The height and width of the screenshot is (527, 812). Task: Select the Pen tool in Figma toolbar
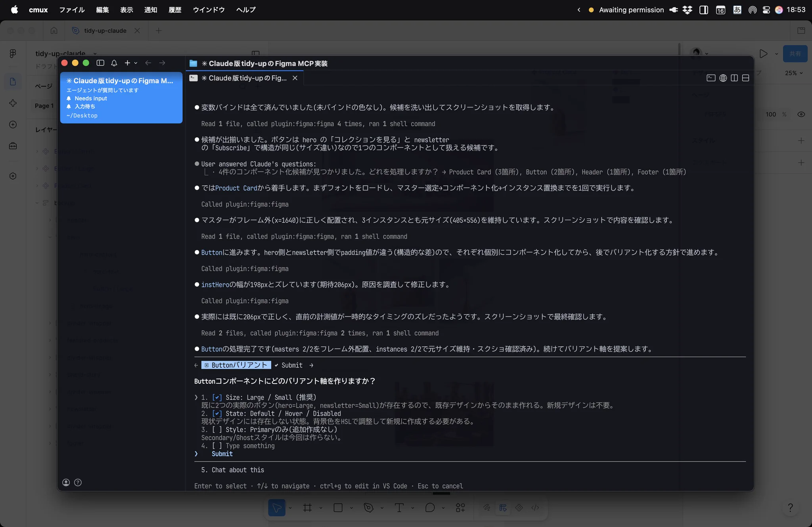tap(369, 508)
